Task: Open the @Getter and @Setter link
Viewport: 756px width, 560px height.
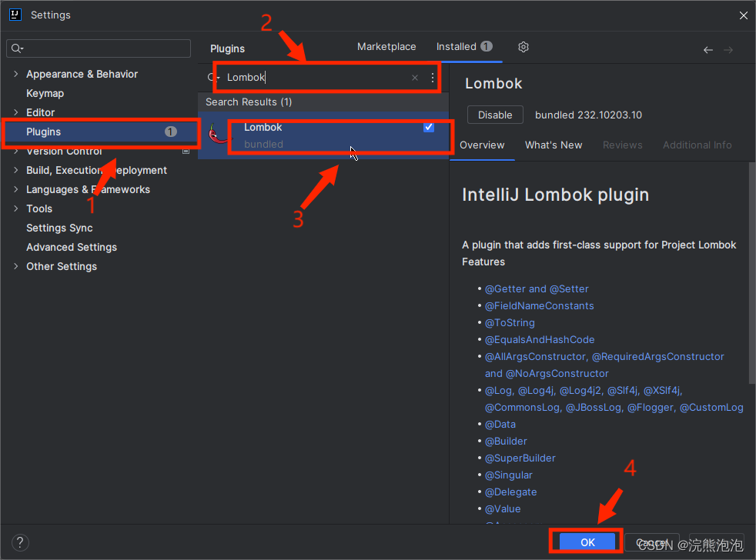Action: (537, 288)
